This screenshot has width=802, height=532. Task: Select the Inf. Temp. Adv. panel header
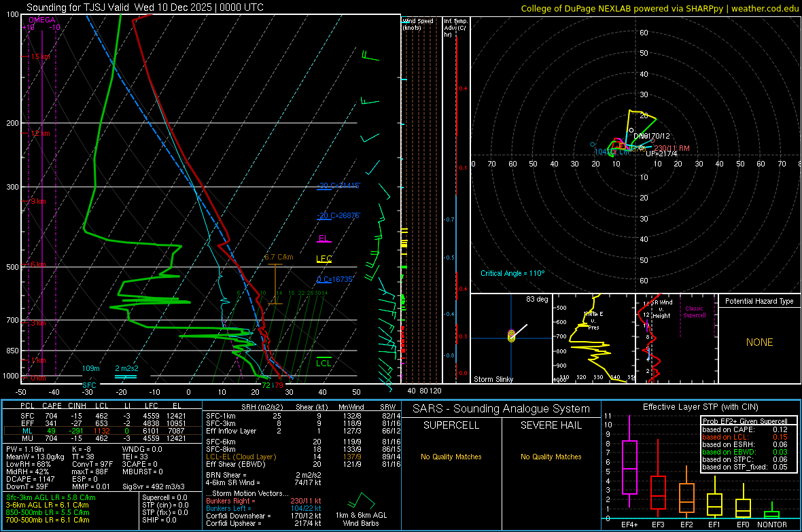point(455,28)
